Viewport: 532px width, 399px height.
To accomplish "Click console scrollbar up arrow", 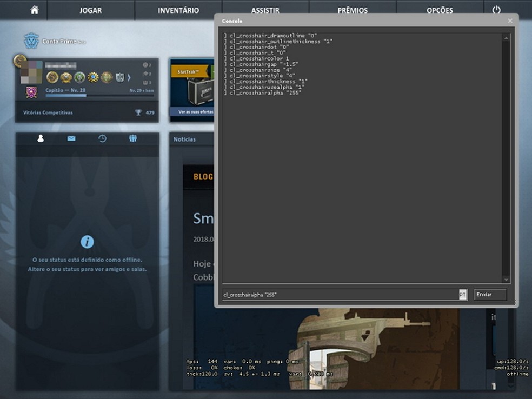I will point(506,37).
